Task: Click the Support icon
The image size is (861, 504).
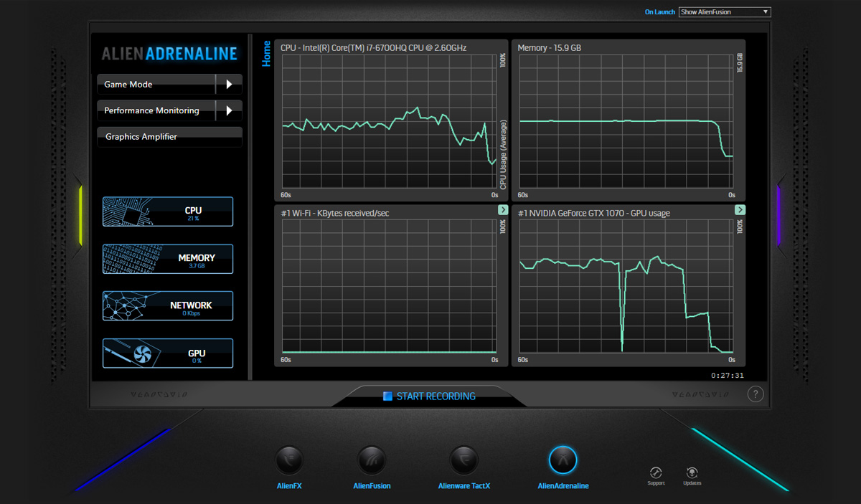Action: coord(655,473)
